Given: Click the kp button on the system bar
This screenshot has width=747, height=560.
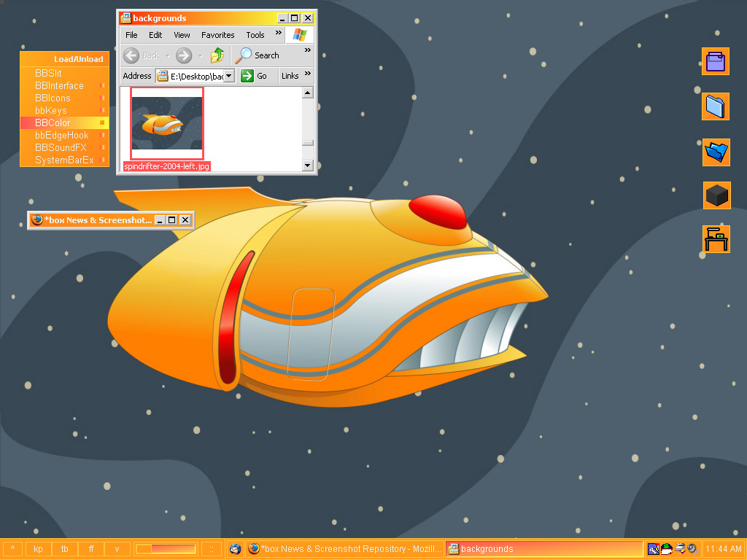Looking at the screenshot, I should click(x=38, y=549).
